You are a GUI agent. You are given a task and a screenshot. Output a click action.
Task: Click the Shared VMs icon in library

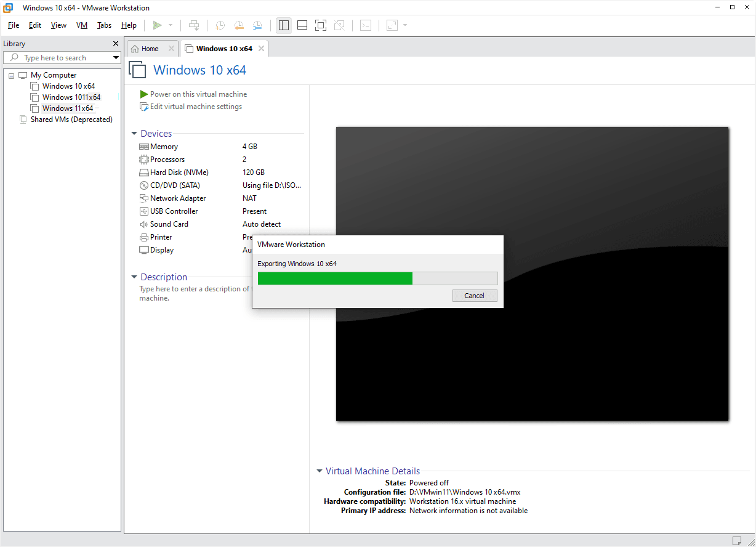(x=23, y=120)
